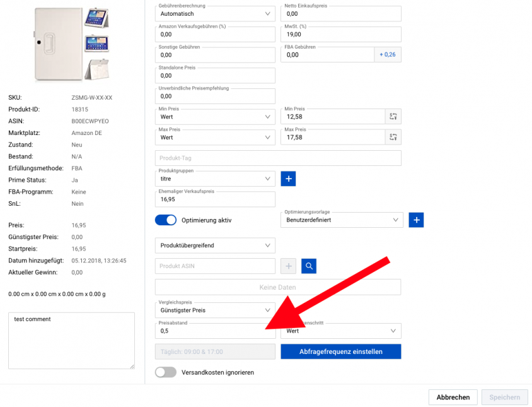
Task: Add a new Optimierungsvorlage with plus button
Action: click(416, 220)
